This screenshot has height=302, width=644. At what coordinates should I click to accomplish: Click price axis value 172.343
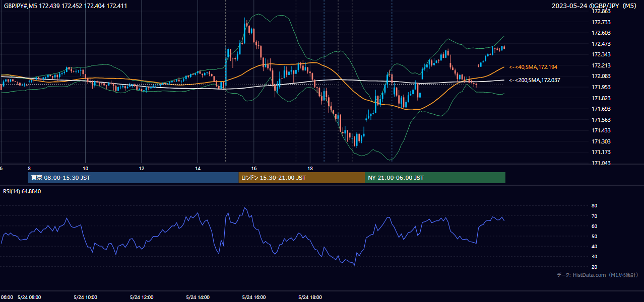tap(601, 54)
